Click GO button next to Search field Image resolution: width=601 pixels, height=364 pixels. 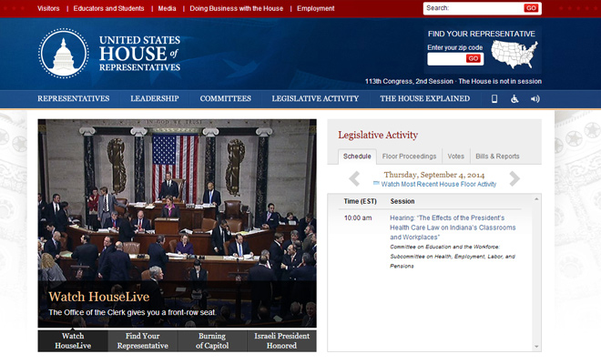531,8
